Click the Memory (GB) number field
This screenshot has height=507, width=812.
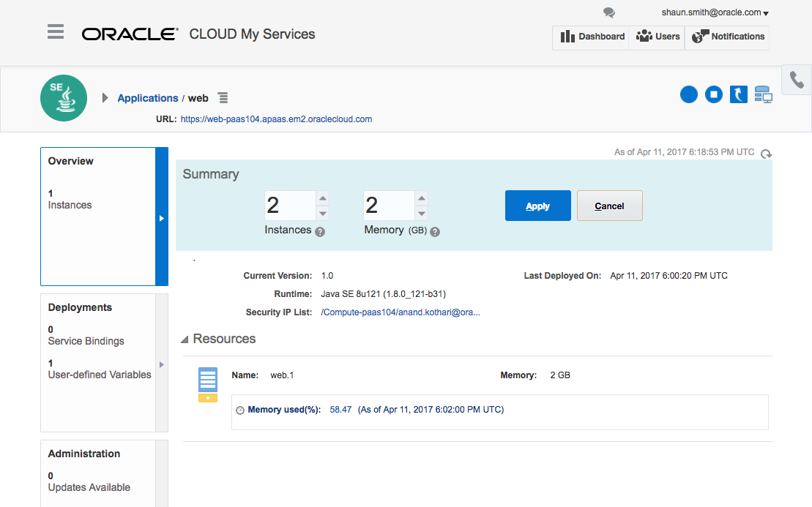pos(388,206)
